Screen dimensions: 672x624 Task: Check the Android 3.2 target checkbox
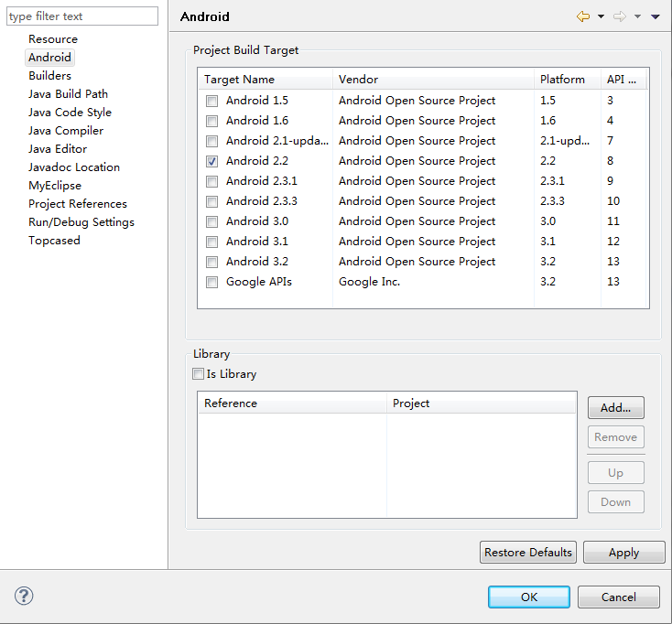(211, 262)
